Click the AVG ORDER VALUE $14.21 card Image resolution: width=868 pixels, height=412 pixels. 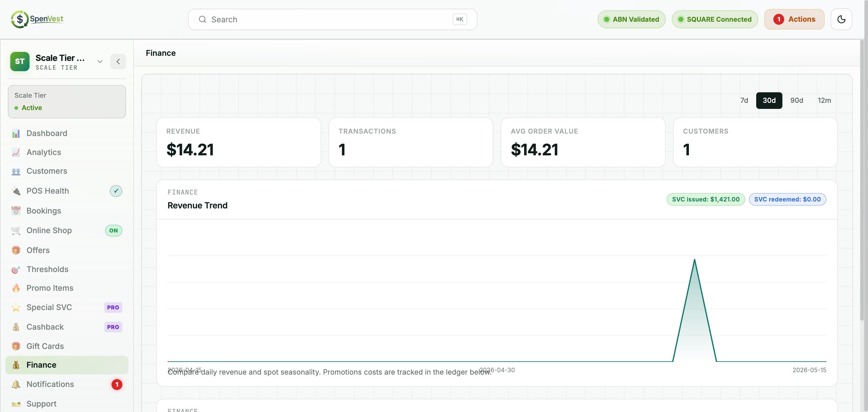pyautogui.click(x=583, y=142)
